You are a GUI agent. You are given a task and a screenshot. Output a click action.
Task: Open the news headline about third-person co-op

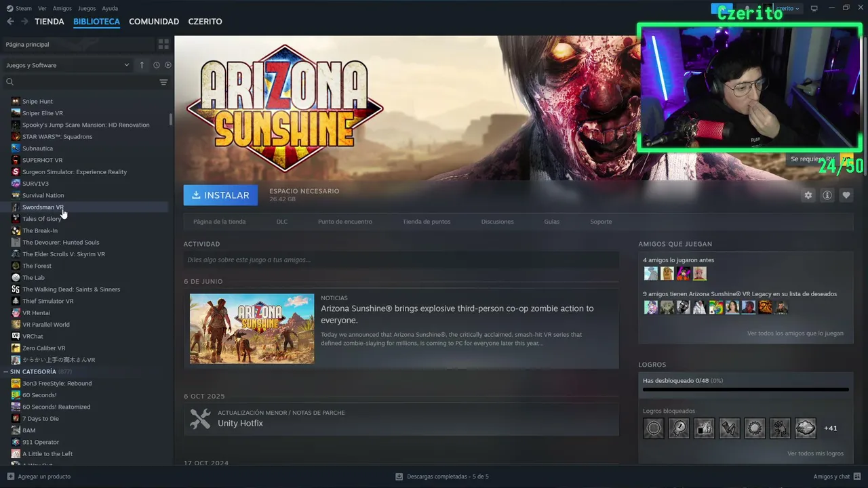pyautogui.click(x=457, y=314)
